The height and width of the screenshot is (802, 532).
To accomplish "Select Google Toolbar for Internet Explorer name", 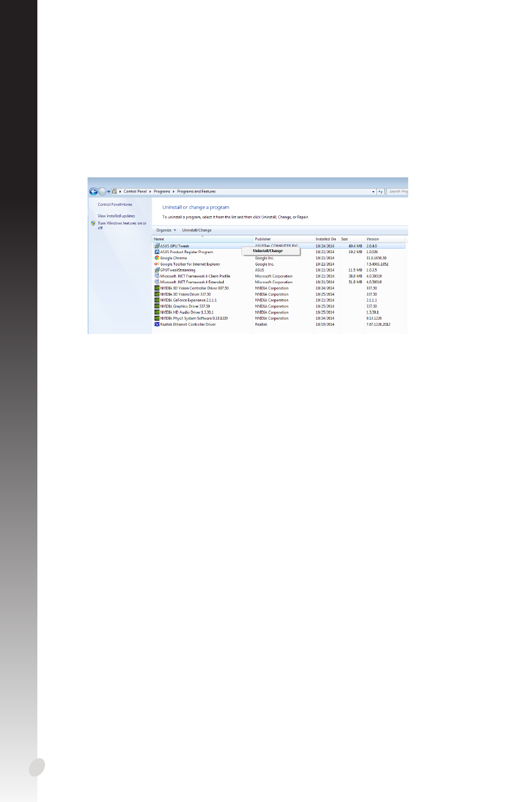I will pos(190,264).
